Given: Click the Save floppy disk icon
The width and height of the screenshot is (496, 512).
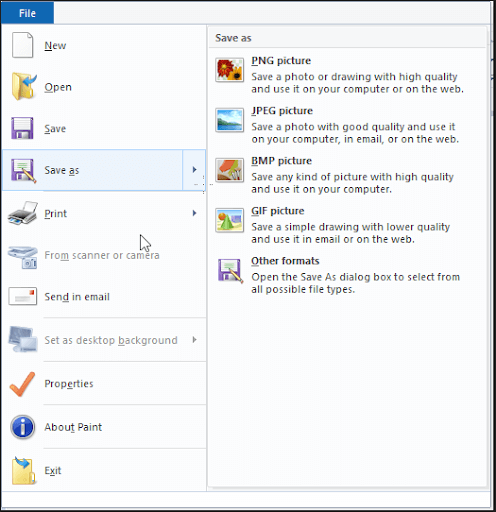Looking at the screenshot, I should 22,128.
